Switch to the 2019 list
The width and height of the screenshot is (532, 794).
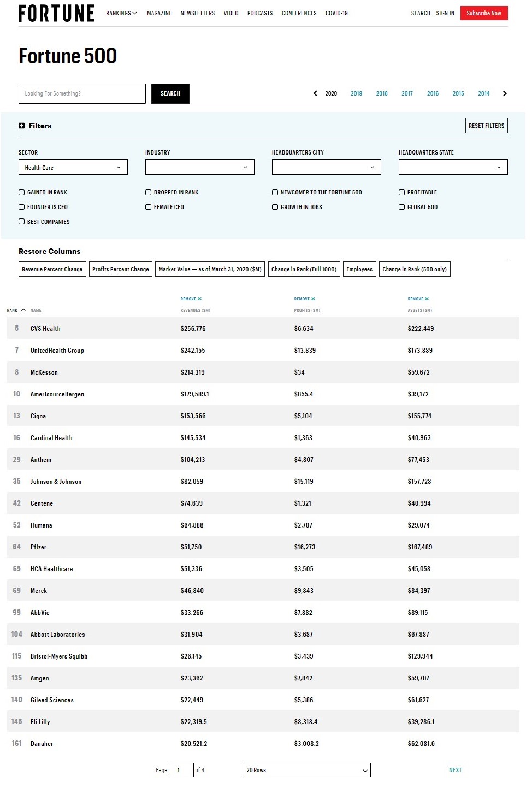click(x=356, y=93)
